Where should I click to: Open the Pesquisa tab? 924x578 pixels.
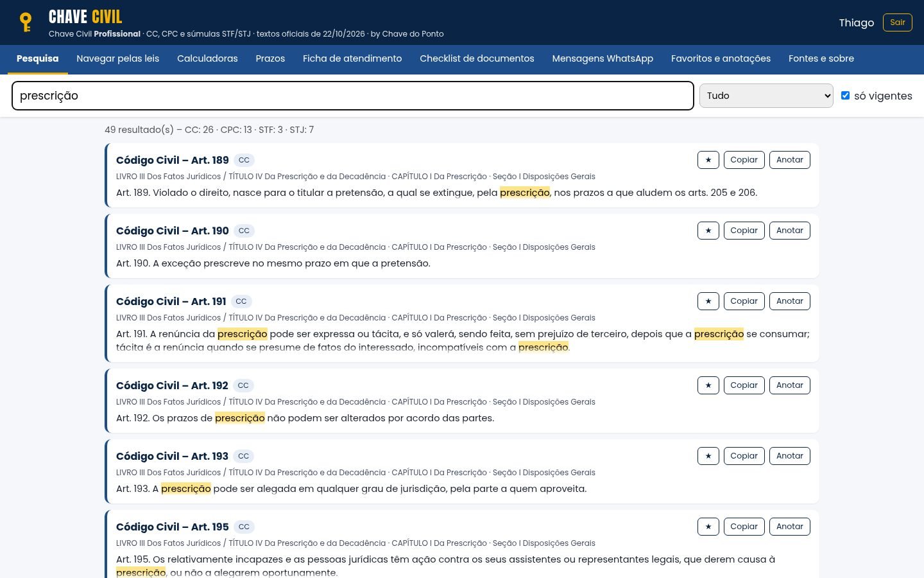tap(37, 58)
